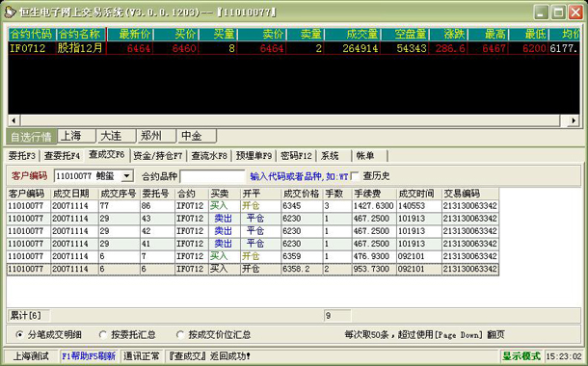Screen dimensions: 588x366
Task: Click the 显示模式 status bar button
Action: [521, 355]
